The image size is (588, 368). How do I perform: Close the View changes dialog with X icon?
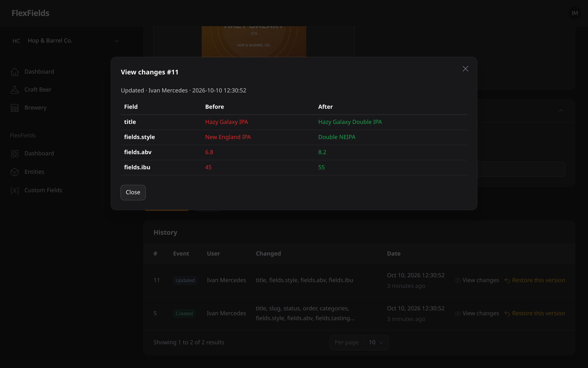[x=465, y=69]
